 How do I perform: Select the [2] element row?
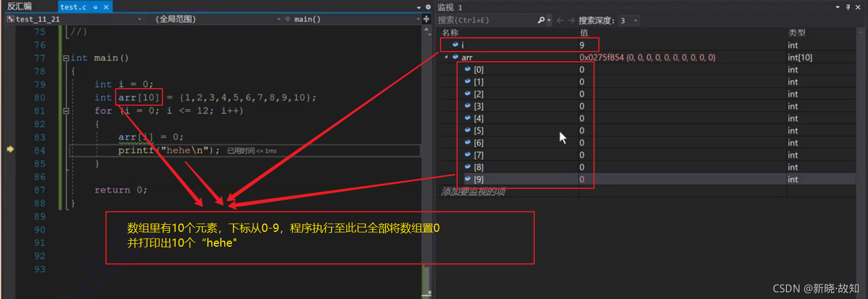click(x=647, y=94)
